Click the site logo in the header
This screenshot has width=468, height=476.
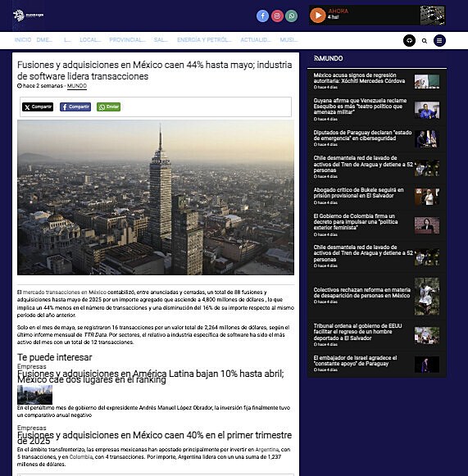28,16
